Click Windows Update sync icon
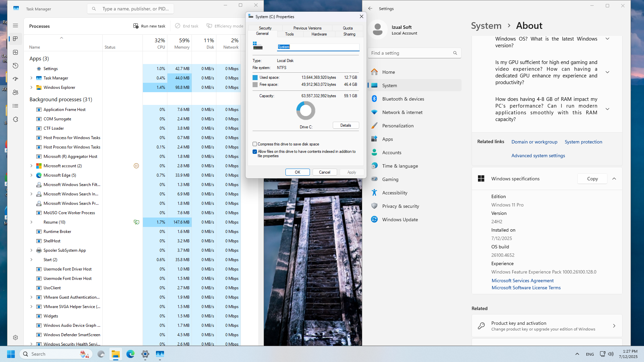Screen dimensions: 644x362 click(x=374, y=219)
